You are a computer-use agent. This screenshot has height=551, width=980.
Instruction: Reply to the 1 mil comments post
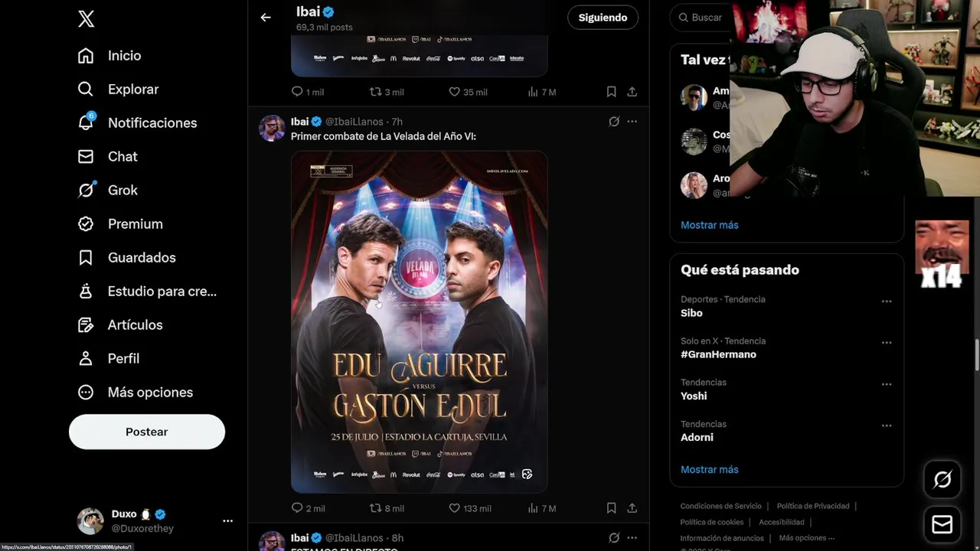point(308,92)
